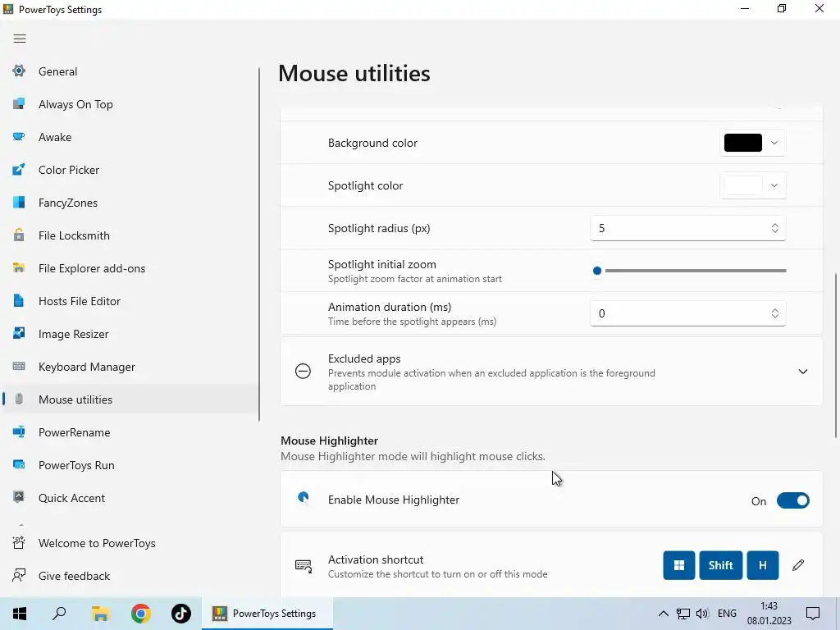Viewport: 840px width, 630px height.
Task: Click the General gear icon
Action: 19,71
